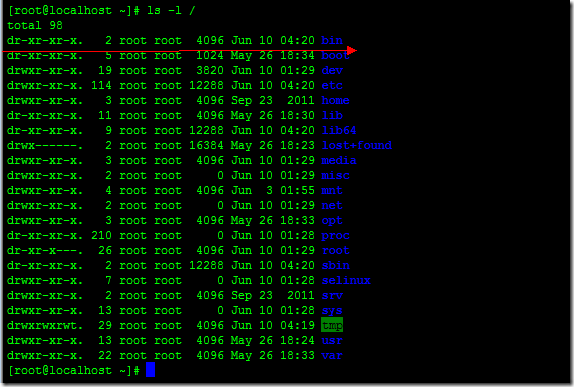Click the link count 210 in proc row
The image size is (574, 387).
pyautogui.click(x=101, y=235)
